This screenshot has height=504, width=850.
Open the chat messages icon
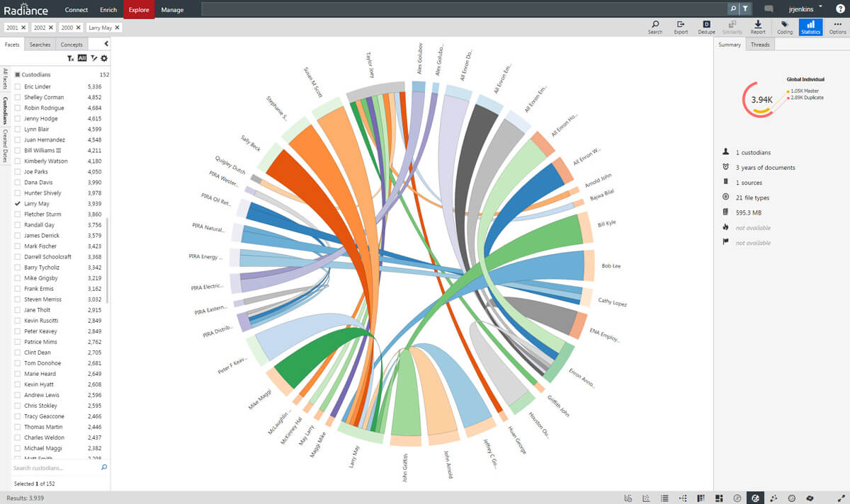click(769, 10)
